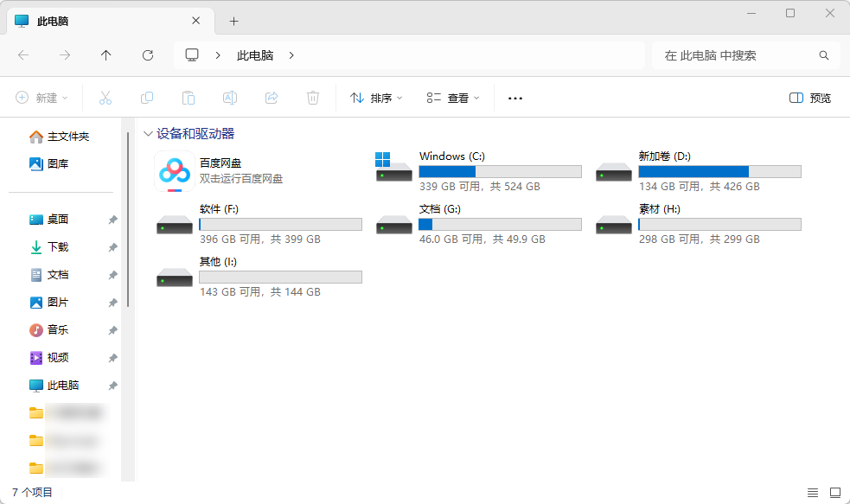This screenshot has width=850, height=504.
Task: Open the 排序 sort dropdown
Action: (x=376, y=98)
